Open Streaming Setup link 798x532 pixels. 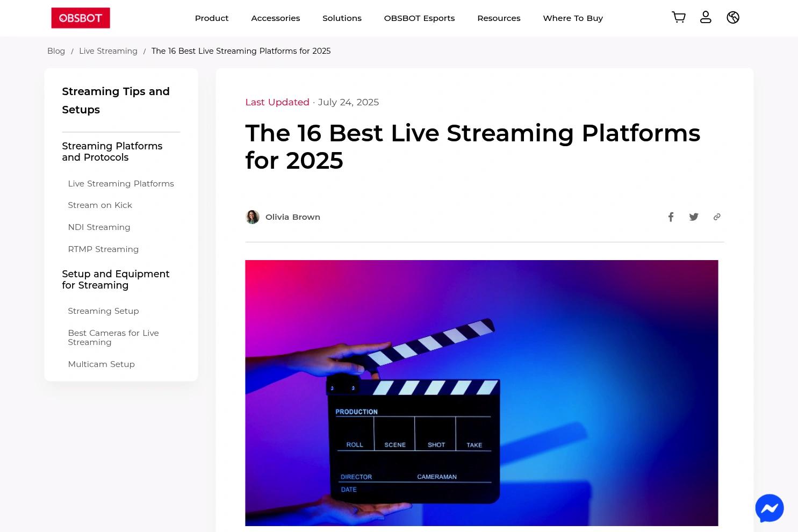pyautogui.click(x=103, y=311)
